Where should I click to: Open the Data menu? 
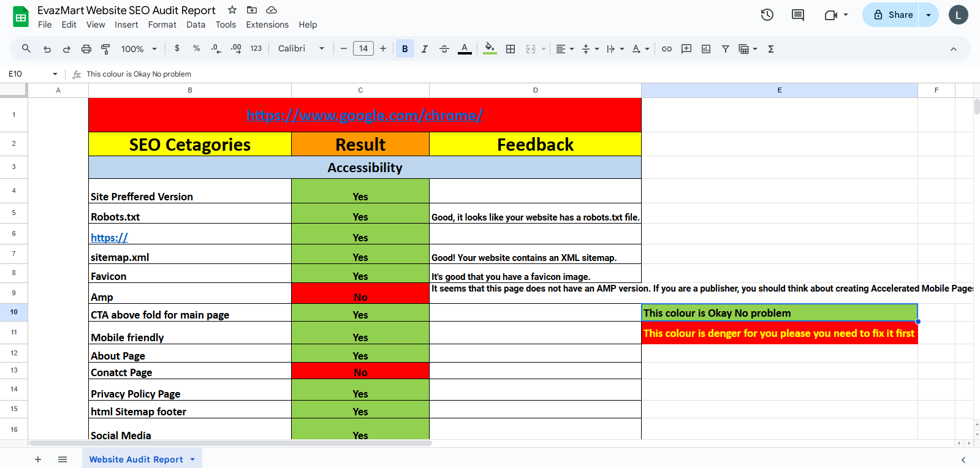196,25
